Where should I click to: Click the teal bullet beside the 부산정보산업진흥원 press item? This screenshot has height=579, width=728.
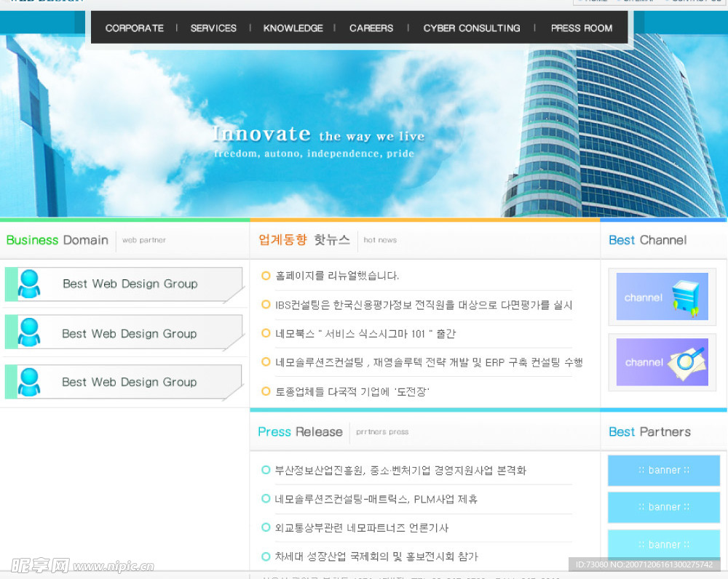[266, 470]
